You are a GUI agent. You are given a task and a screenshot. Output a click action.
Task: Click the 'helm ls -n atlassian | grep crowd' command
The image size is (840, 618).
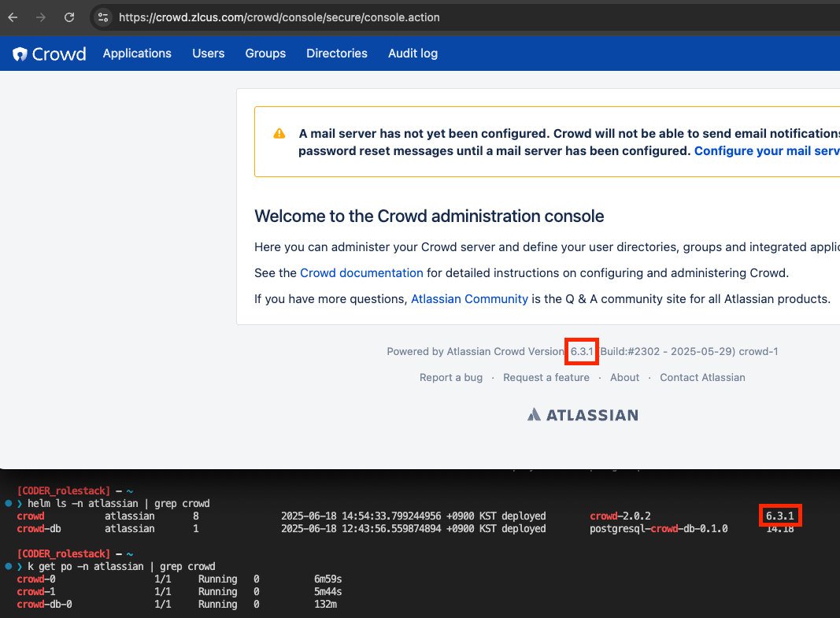[x=119, y=503]
